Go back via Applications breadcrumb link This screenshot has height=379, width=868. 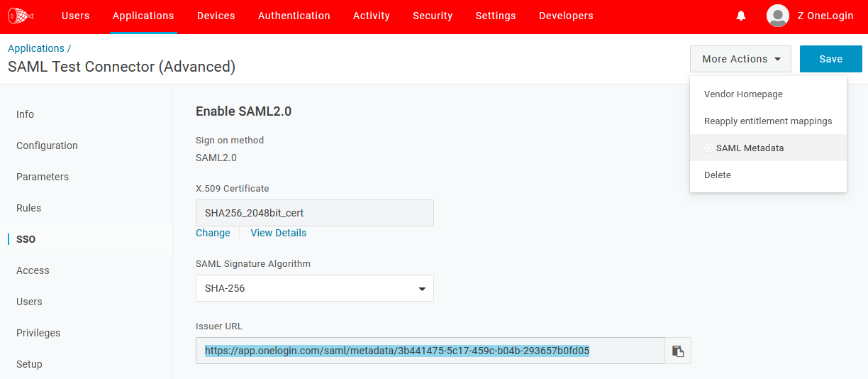click(35, 48)
